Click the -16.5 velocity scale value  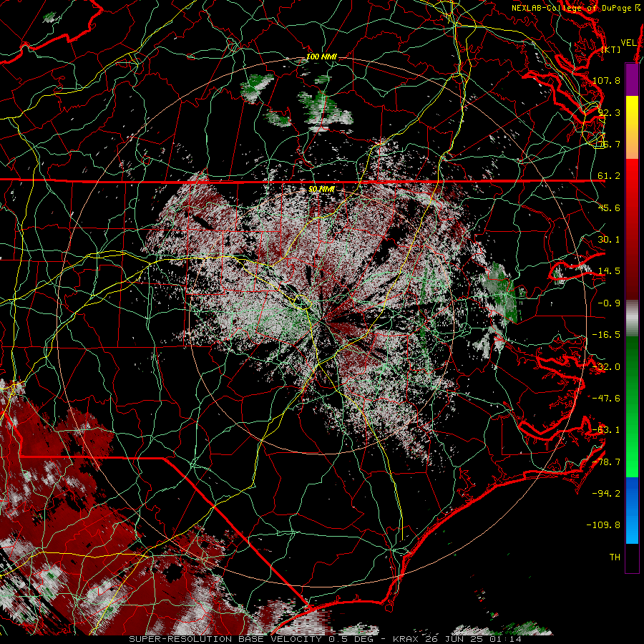607,335
